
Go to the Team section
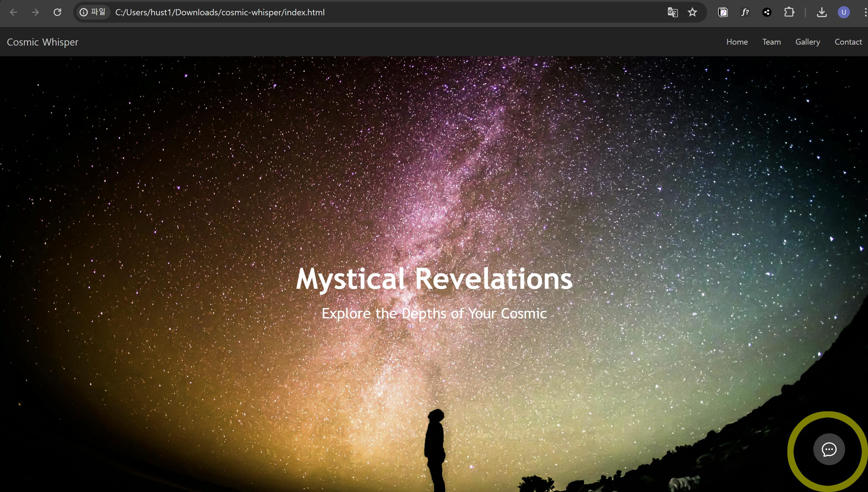(x=771, y=42)
